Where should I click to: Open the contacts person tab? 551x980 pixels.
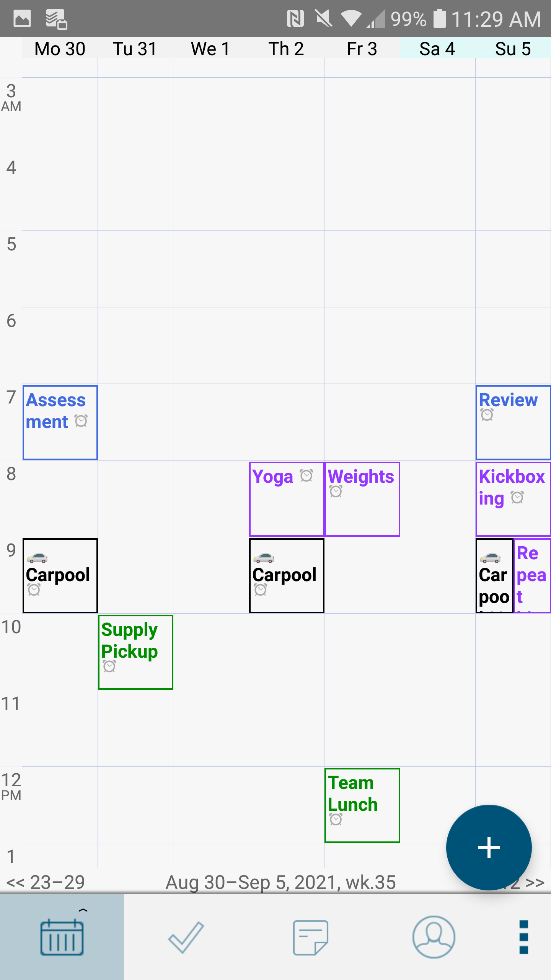[434, 937]
